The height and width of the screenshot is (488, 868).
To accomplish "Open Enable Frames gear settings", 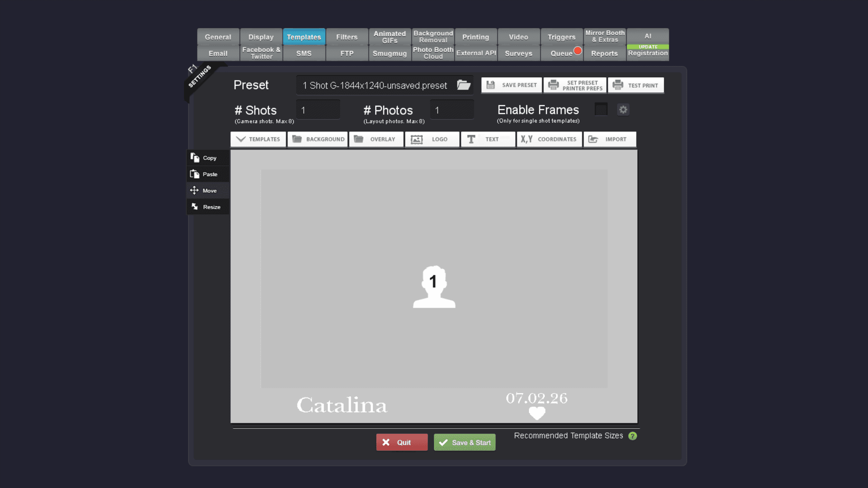I will click(623, 109).
